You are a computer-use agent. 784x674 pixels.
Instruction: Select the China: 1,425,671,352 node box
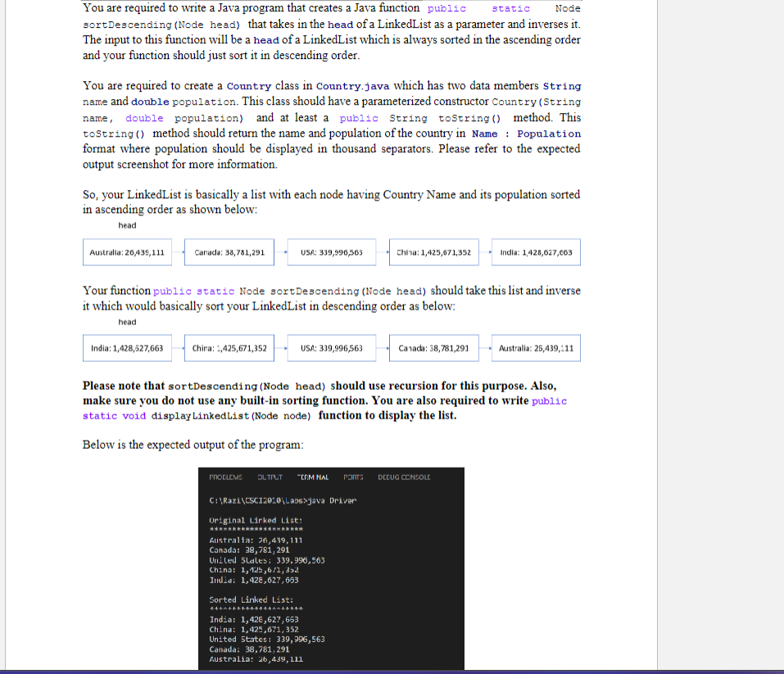point(433,252)
